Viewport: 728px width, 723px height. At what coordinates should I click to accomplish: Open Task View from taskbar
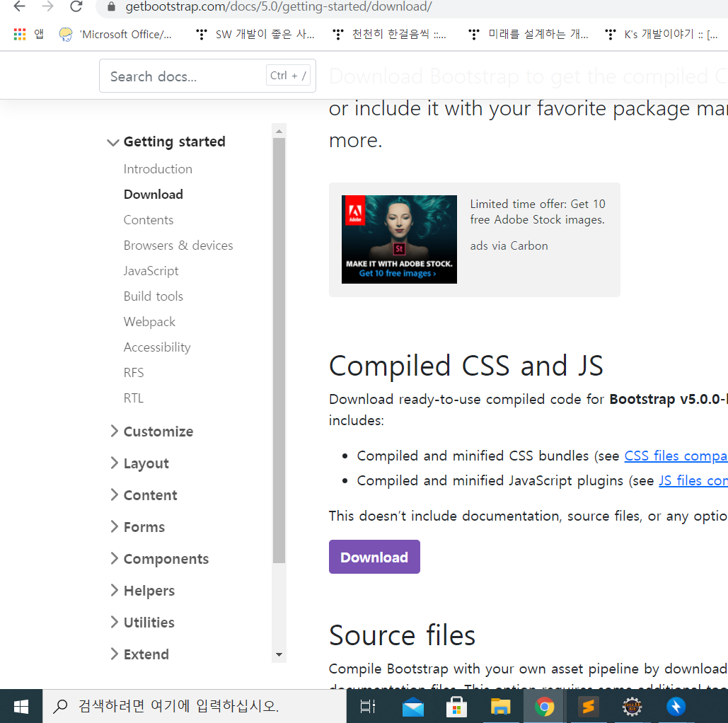pos(368,707)
